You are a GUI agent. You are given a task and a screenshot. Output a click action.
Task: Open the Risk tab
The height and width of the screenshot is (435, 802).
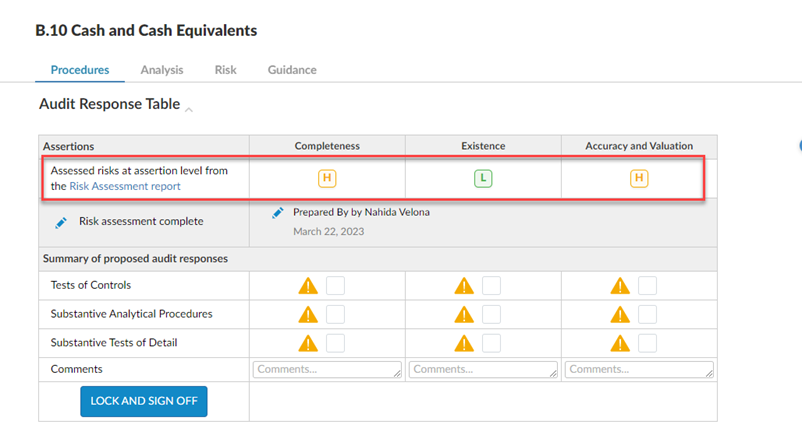click(x=225, y=70)
